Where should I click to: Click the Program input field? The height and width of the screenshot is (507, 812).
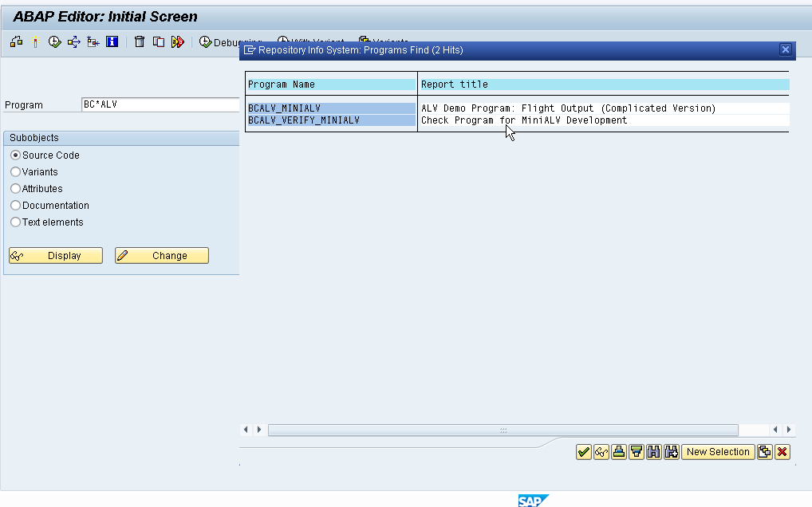160,104
